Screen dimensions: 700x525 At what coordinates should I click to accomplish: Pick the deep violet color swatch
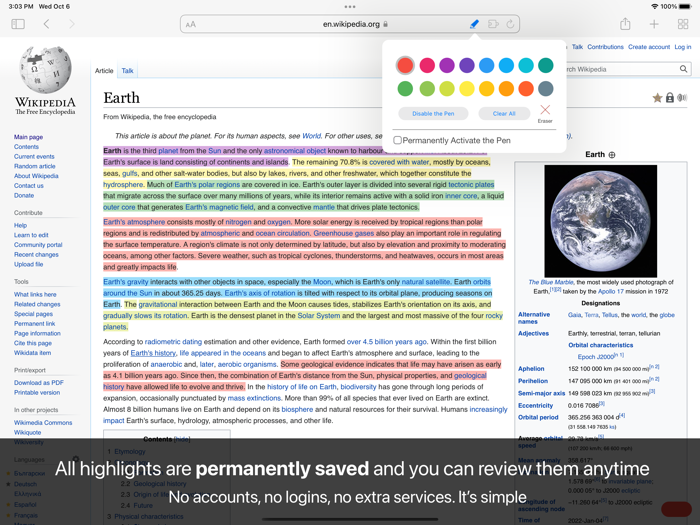click(x=467, y=65)
